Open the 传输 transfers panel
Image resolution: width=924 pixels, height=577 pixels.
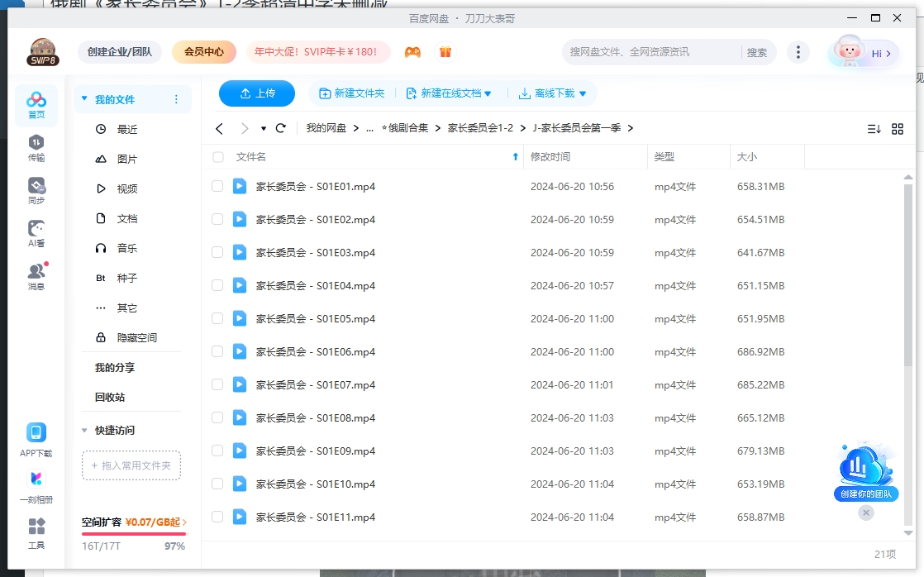tap(36, 150)
